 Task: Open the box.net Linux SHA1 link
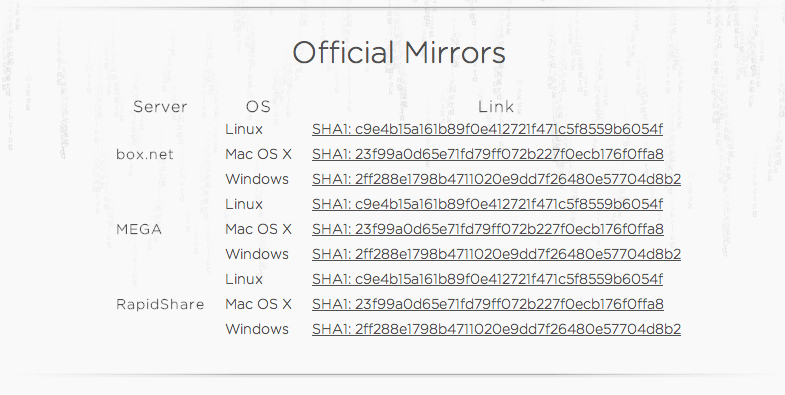tap(487, 129)
